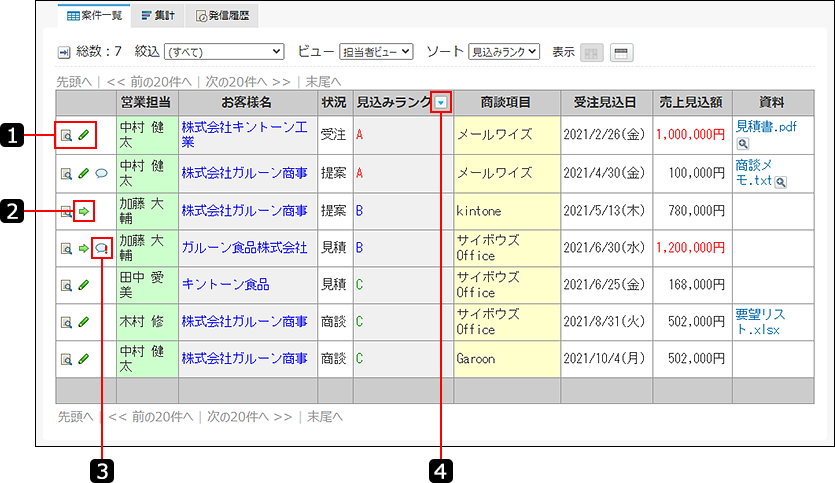The image size is (835, 483).
Task: Download 見積書.pdf attachment
Action: click(766, 126)
